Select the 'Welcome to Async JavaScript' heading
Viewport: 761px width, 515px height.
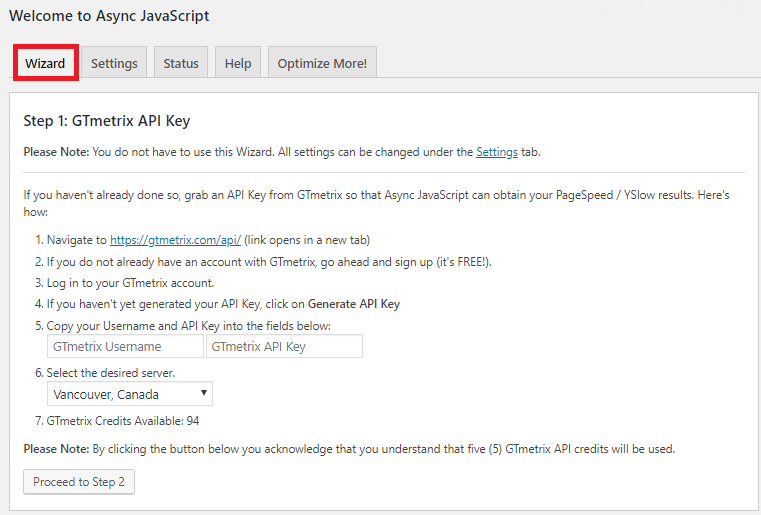pos(109,16)
